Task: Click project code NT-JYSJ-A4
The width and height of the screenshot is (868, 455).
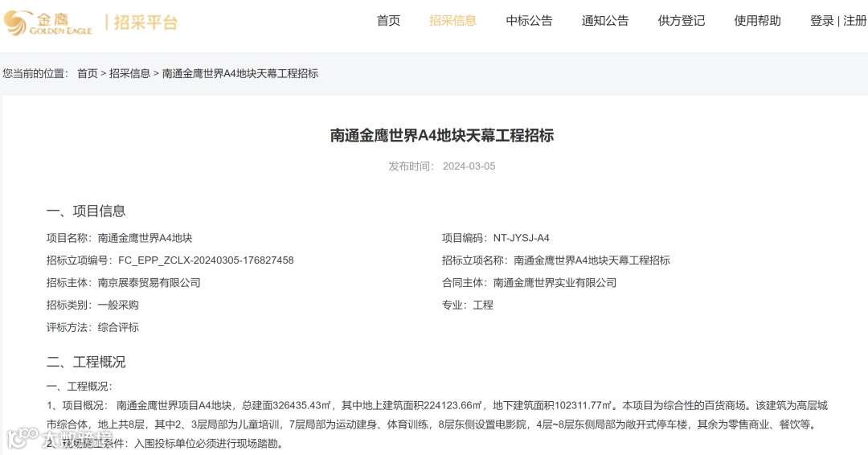Action: tap(522, 238)
